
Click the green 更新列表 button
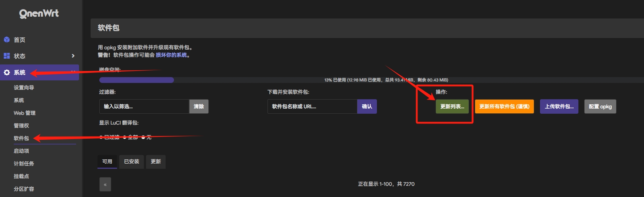[x=452, y=106]
